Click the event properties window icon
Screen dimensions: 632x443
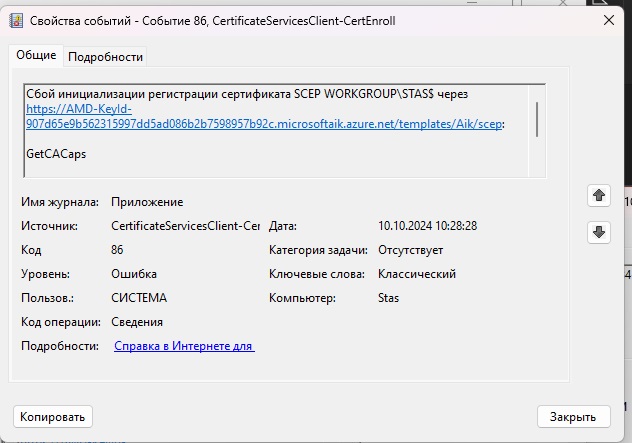tap(16, 21)
